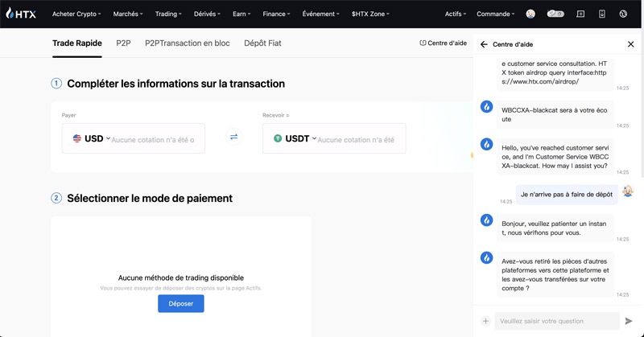Image resolution: width=644 pixels, height=337 pixels.
Task: Expand the Earn menu
Action: (242, 14)
